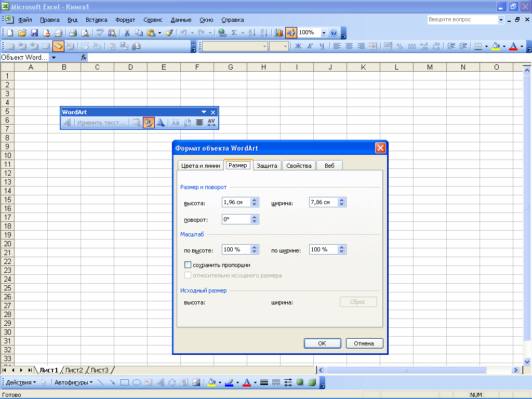This screenshot has height=399, width=532.
Task: Open the Paste dropdown arrow
Action: click(159, 33)
